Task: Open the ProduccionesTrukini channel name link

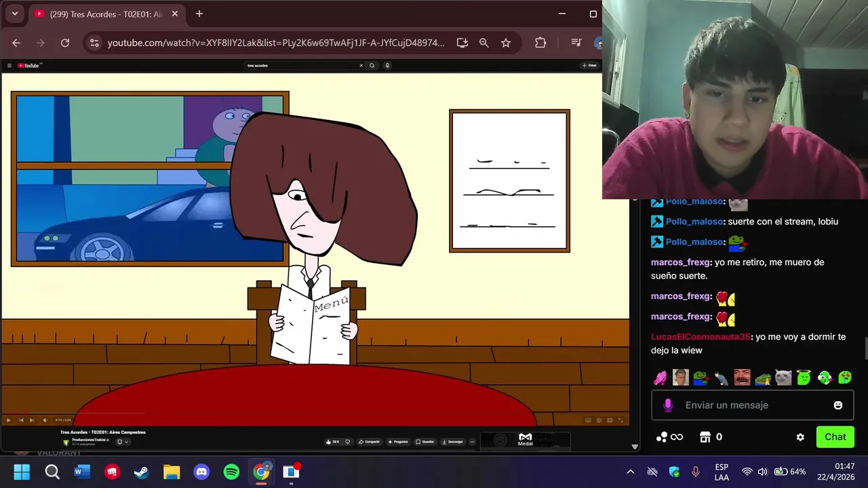Action: 90,440
